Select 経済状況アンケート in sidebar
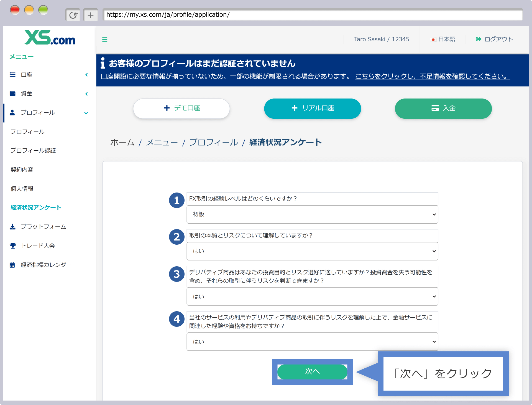The width and height of the screenshot is (532, 405). (36, 207)
